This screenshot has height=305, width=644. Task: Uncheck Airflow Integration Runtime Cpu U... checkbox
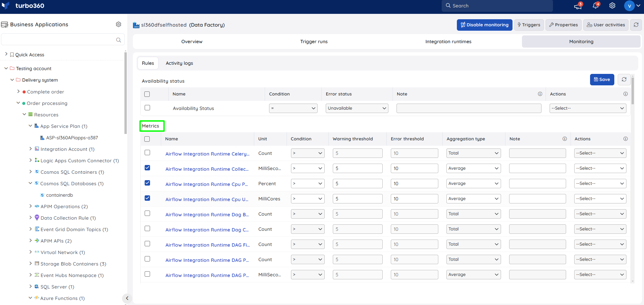point(147,198)
